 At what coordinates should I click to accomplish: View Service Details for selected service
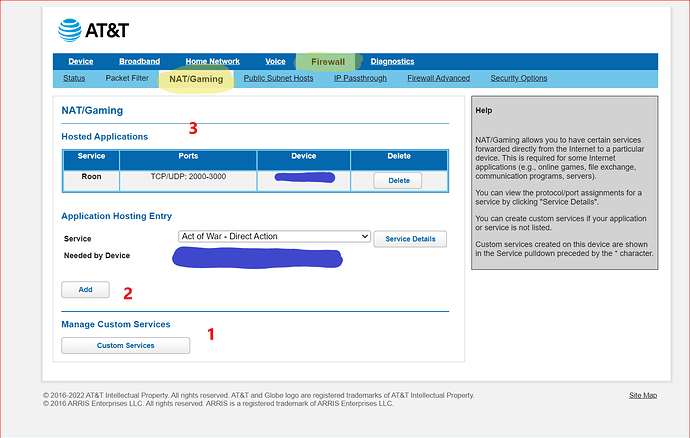tap(410, 239)
